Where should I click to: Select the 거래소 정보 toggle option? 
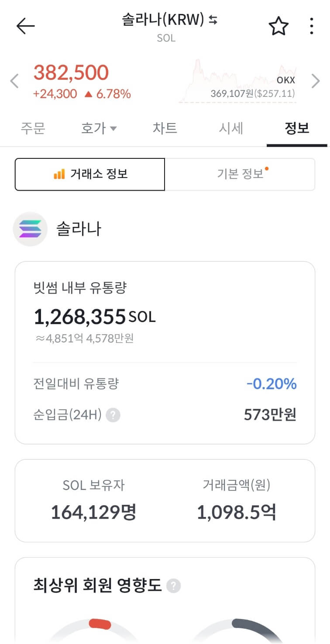(x=90, y=175)
